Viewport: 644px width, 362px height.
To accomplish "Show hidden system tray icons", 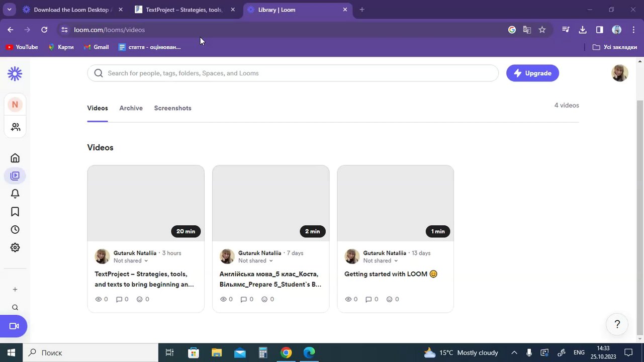I will pos(514,352).
